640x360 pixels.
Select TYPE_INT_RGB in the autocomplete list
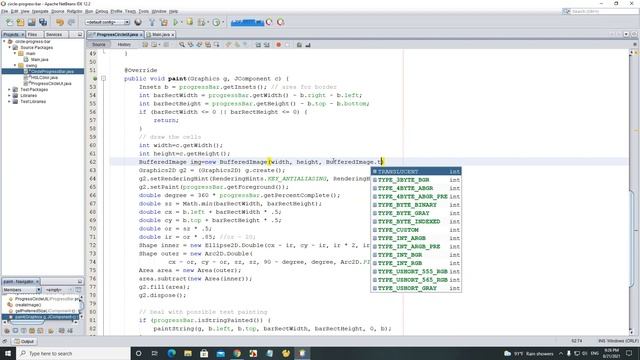pos(416,263)
